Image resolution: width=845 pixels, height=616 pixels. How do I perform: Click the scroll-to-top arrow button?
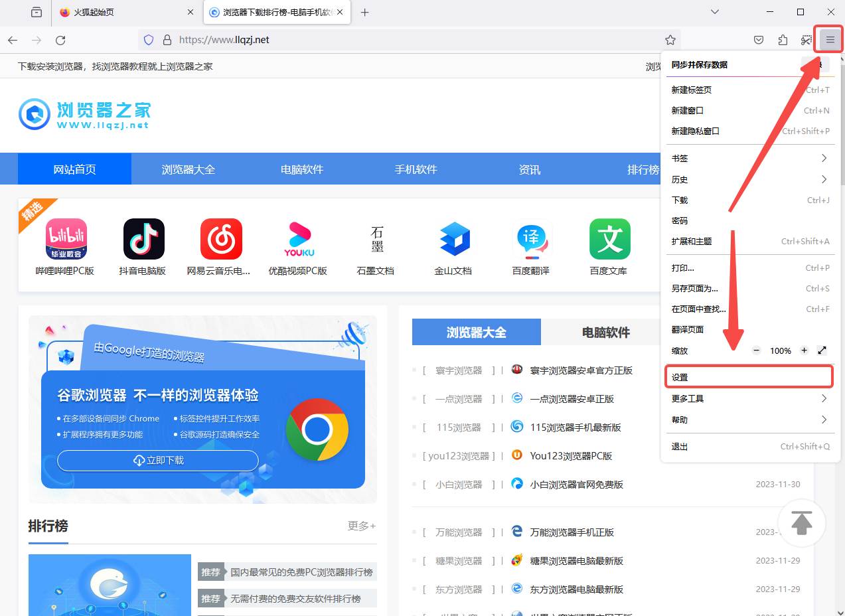(x=802, y=523)
